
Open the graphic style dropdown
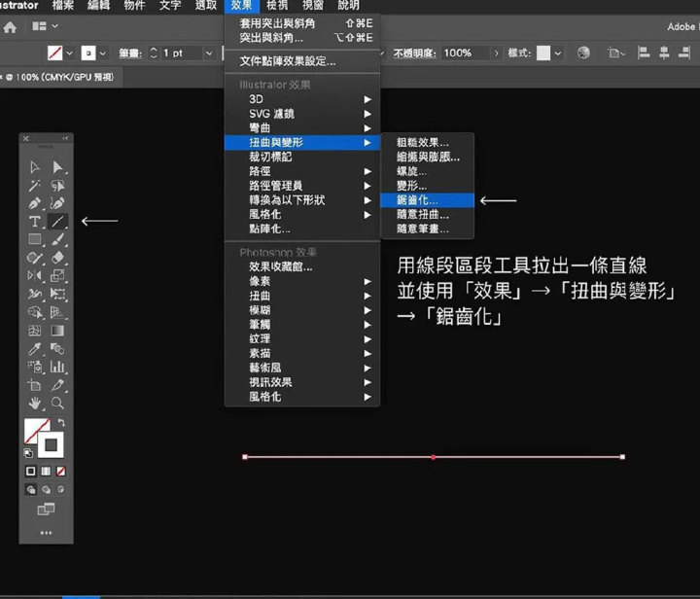(558, 53)
